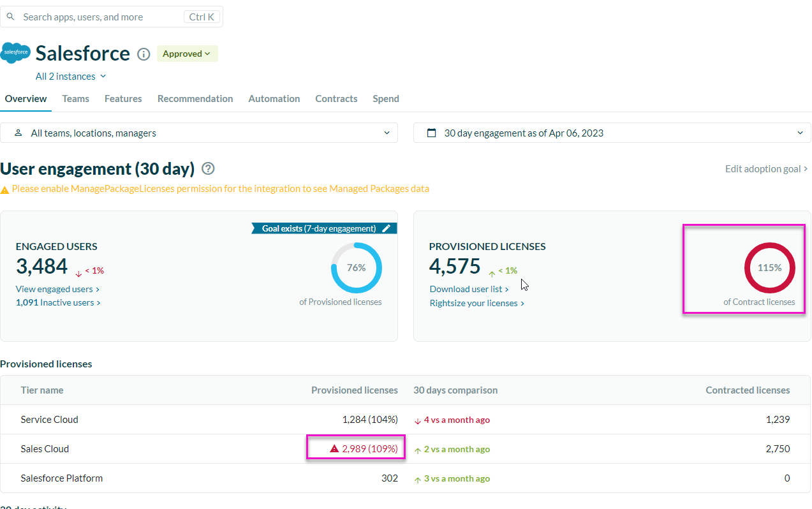This screenshot has width=812, height=509.
Task: Click the help icon next to User engagement
Action: point(208,169)
